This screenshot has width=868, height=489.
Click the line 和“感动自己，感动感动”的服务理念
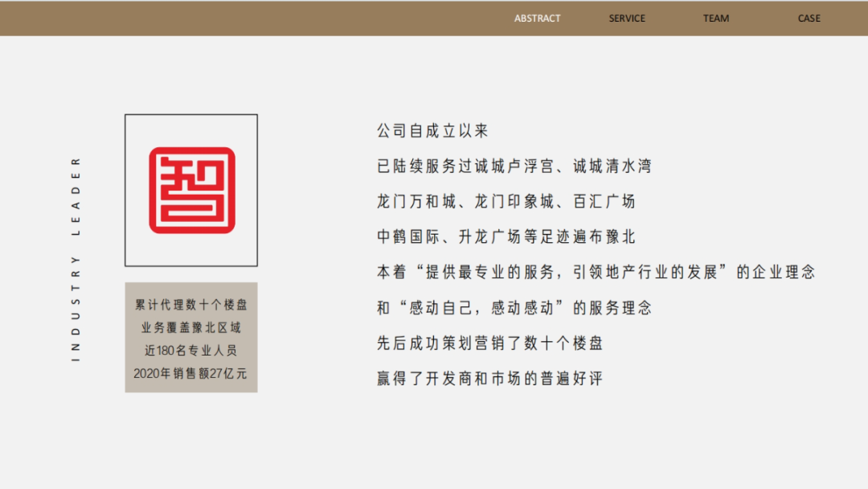pos(514,308)
